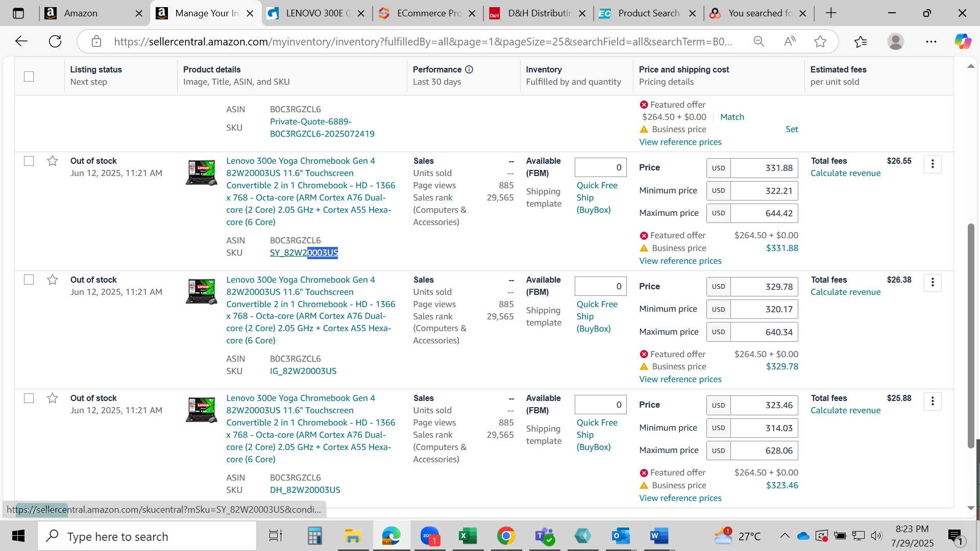Open SKU link DH_82W20003US

pos(305,490)
